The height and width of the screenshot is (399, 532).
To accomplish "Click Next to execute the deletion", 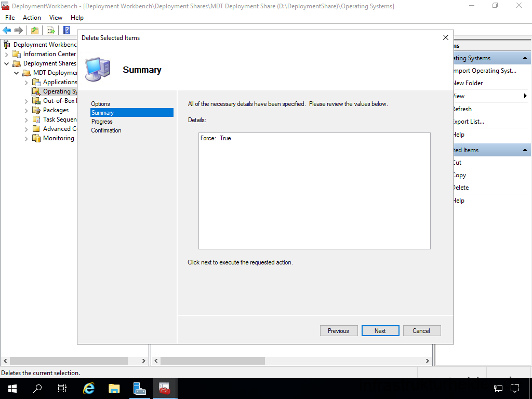I will point(380,331).
